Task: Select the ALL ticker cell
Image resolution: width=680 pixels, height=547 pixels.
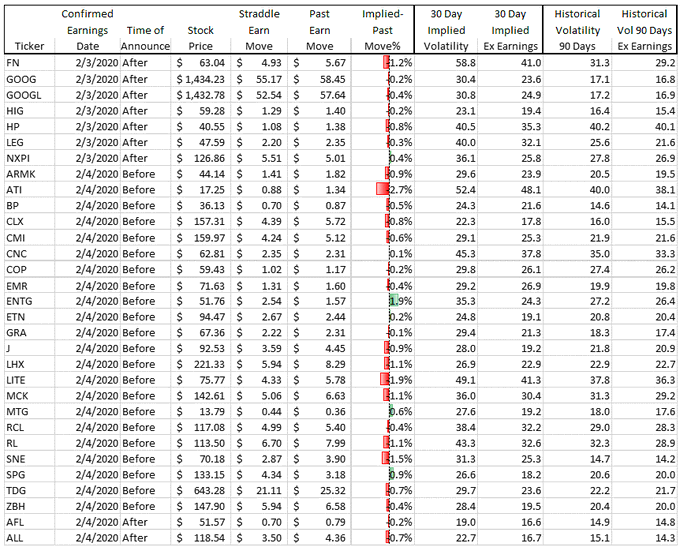Action: pos(29,538)
